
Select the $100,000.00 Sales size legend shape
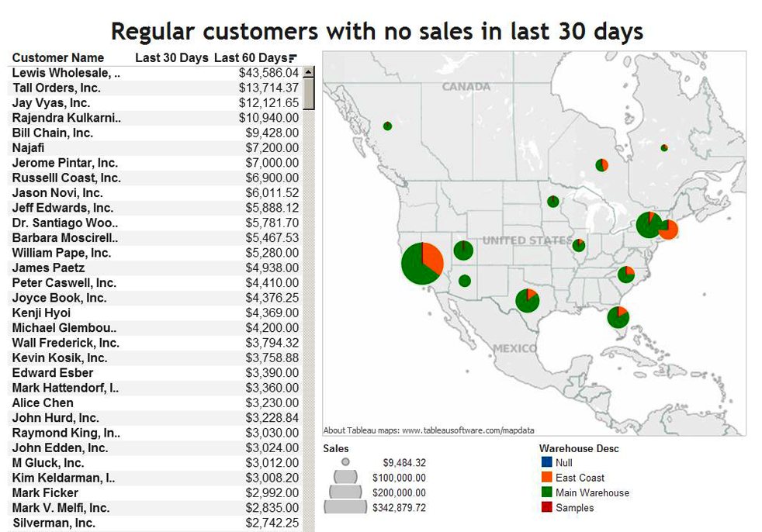[x=345, y=477]
